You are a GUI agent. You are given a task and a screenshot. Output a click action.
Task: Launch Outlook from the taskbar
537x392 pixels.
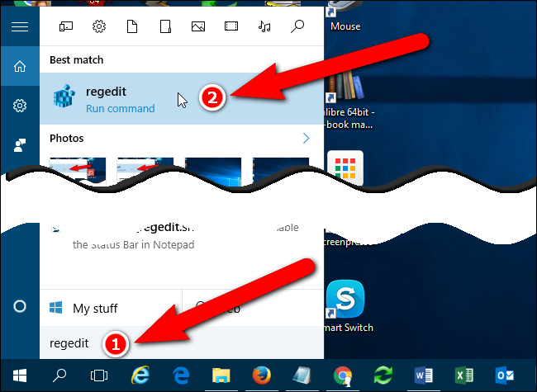tap(505, 375)
